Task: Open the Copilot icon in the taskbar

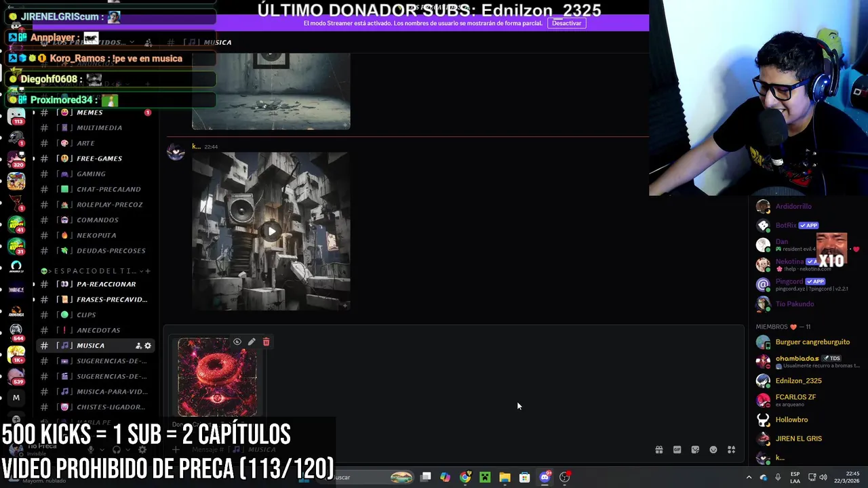Action: (x=445, y=477)
